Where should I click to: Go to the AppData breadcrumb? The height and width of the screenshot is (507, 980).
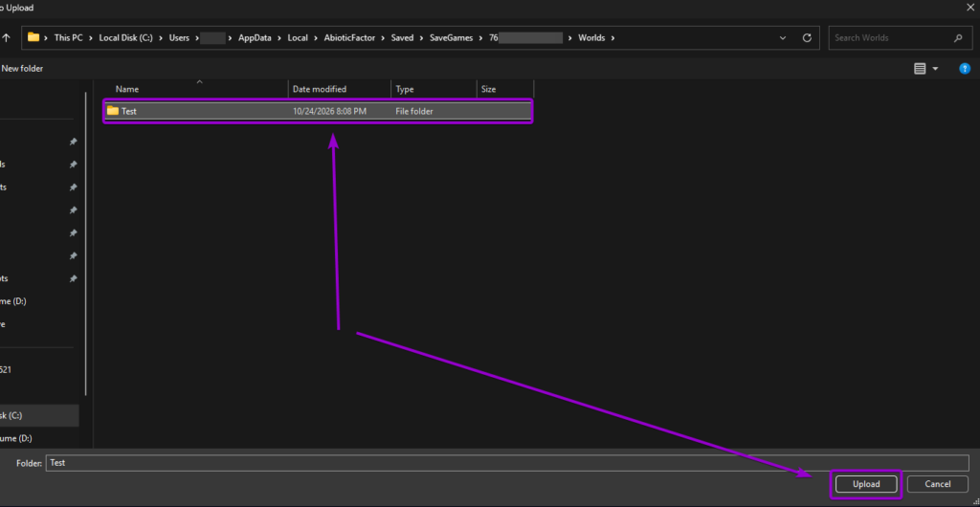point(255,37)
